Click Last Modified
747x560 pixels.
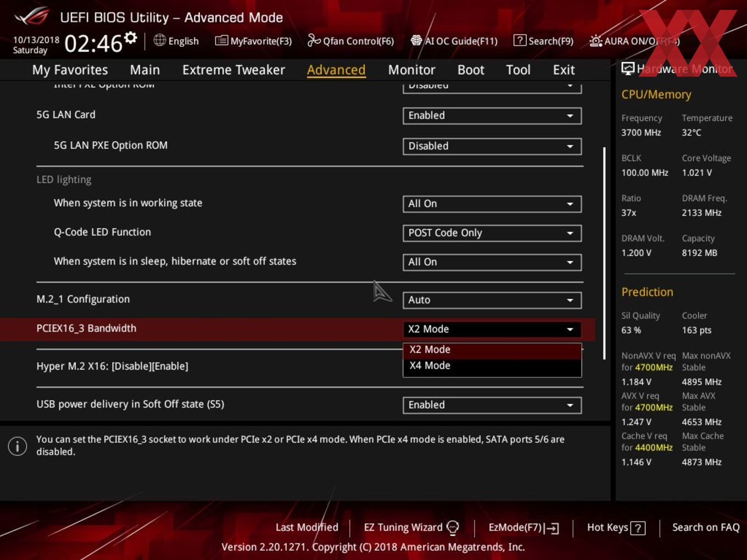tap(306, 527)
